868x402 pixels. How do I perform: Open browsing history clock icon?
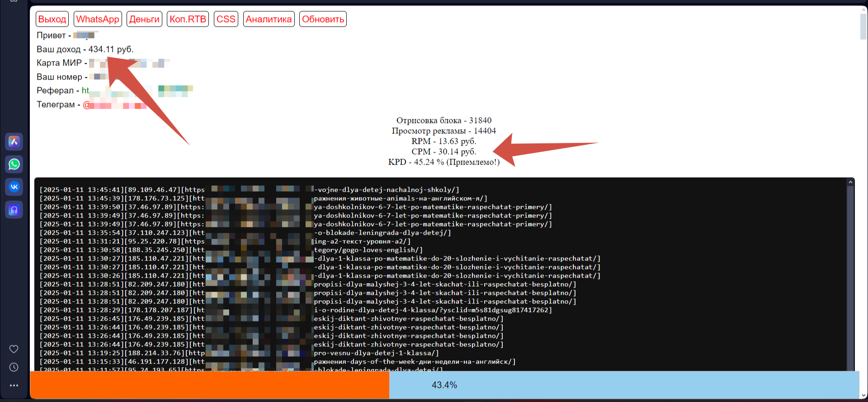coord(14,367)
